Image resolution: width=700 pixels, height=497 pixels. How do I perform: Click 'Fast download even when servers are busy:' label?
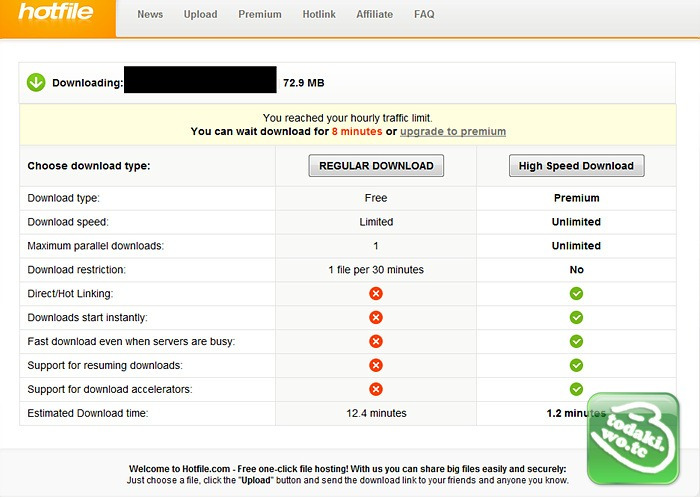coord(131,341)
